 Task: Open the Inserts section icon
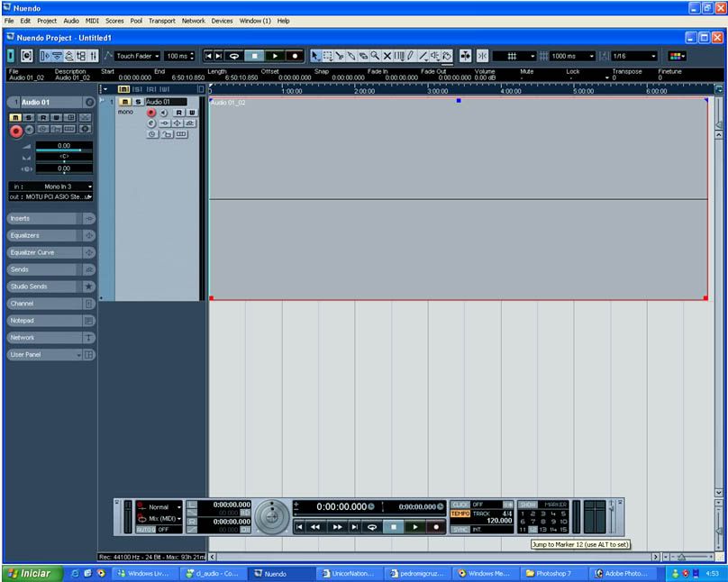[89, 219]
